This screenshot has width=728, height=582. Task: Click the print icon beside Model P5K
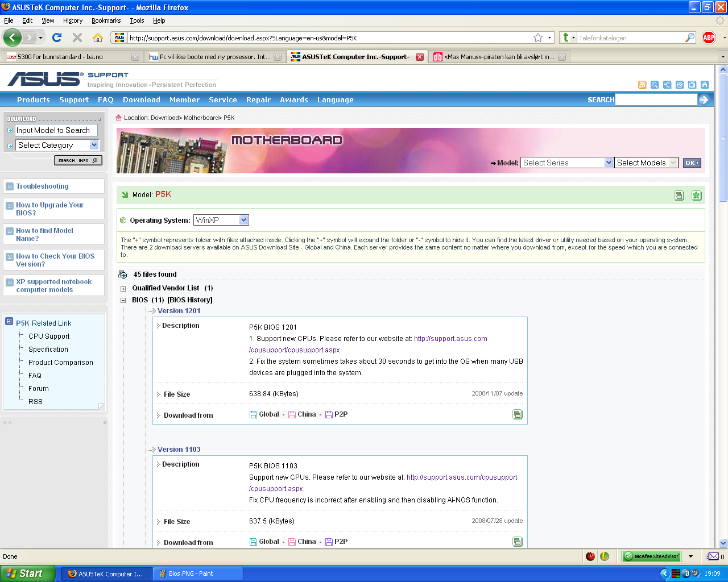[679, 196]
